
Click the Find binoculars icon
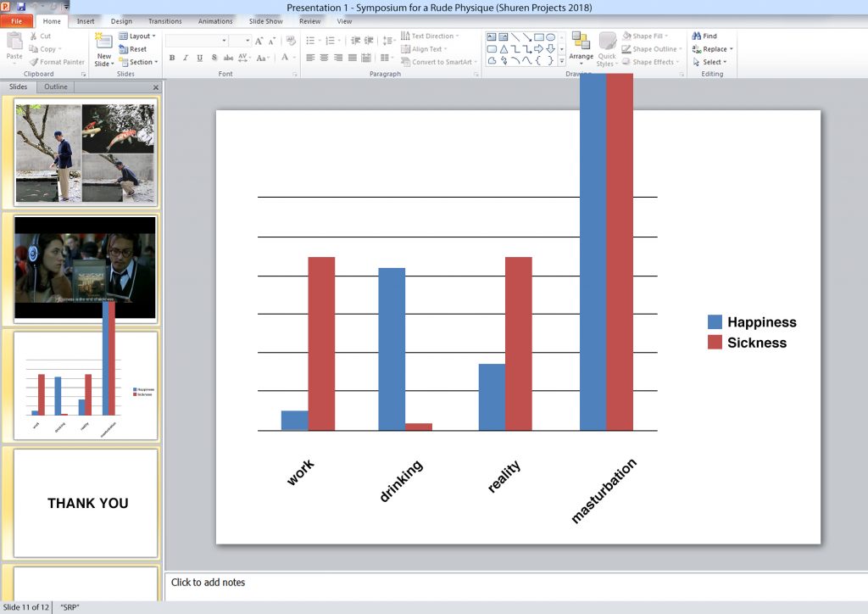coord(696,36)
